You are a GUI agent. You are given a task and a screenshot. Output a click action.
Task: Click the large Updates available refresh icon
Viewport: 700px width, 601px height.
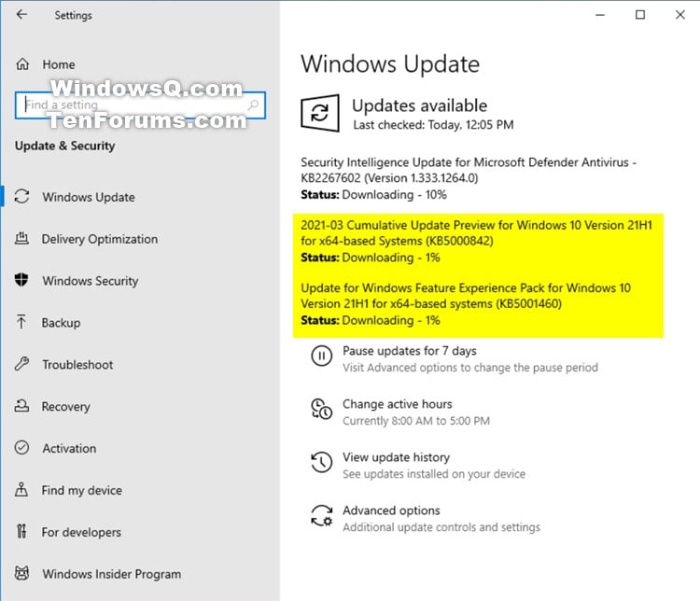(x=320, y=113)
